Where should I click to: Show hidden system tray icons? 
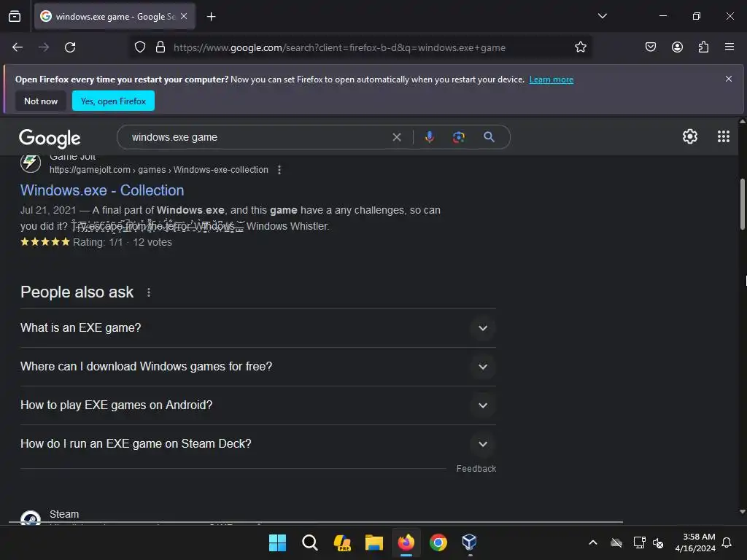(593, 542)
